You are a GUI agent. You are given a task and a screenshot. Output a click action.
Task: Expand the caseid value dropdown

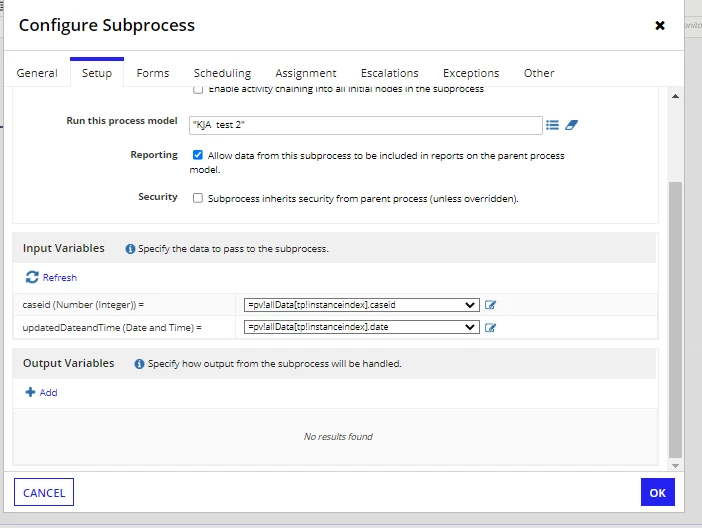point(362,305)
